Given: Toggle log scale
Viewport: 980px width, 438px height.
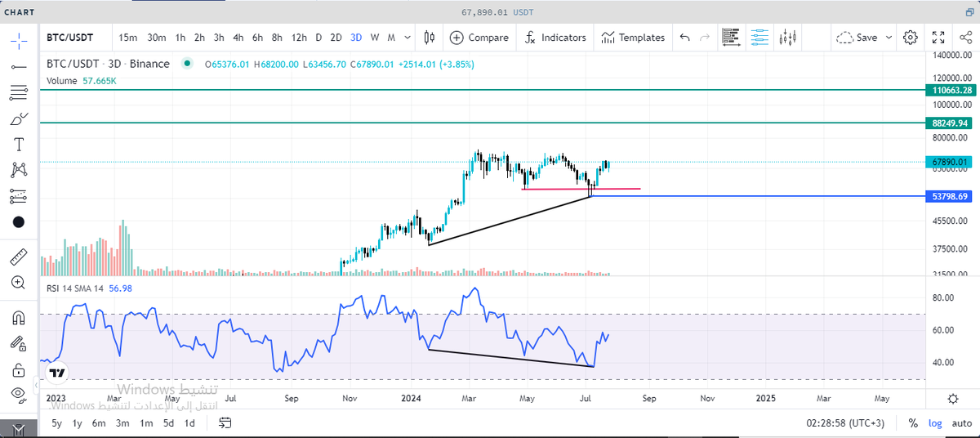Looking at the screenshot, I should click(934, 423).
